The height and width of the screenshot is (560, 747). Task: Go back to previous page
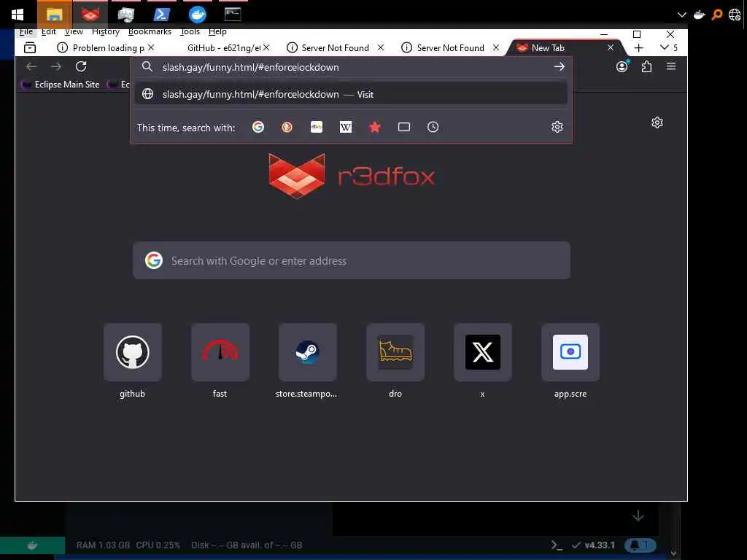31,66
